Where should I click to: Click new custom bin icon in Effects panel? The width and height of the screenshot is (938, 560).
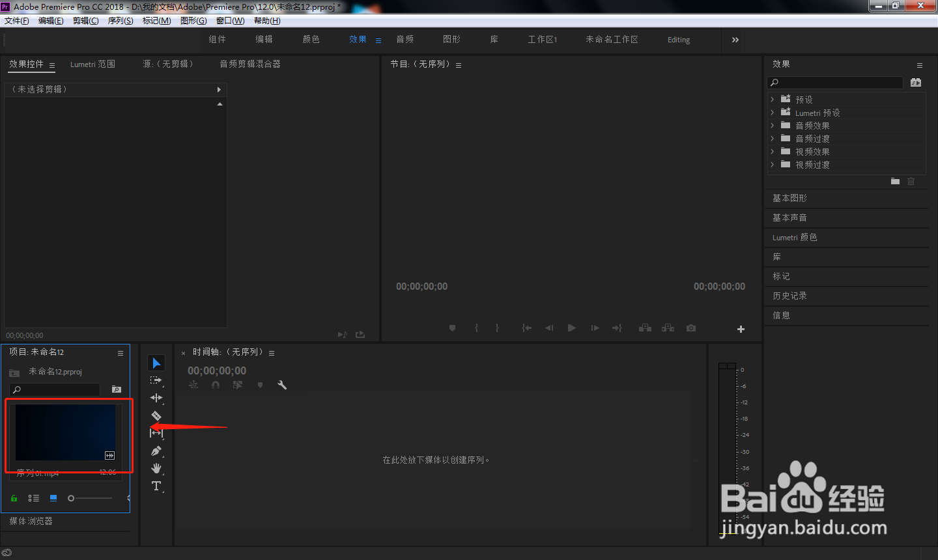(x=895, y=181)
